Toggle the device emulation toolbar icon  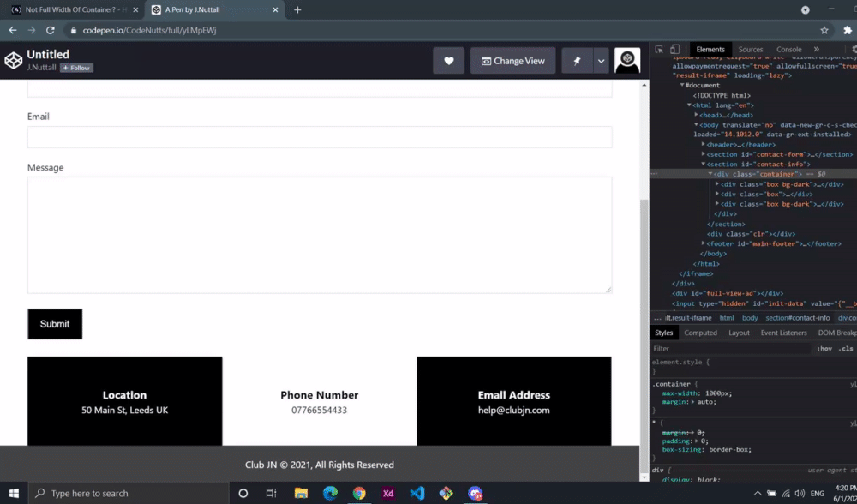click(674, 49)
